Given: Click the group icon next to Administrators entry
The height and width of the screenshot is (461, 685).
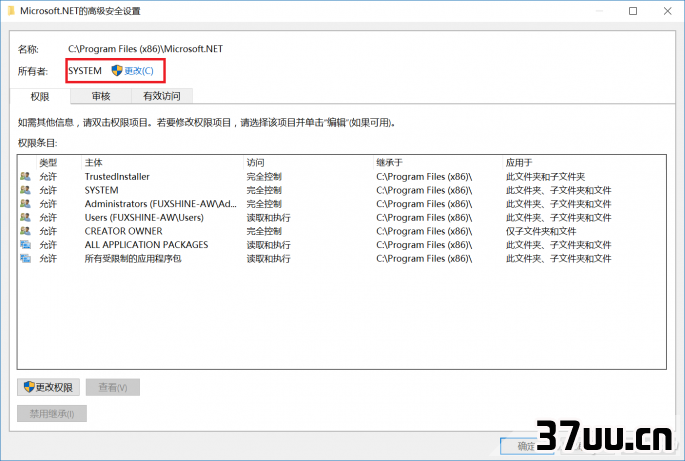Looking at the screenshot, I should point(25,204).
